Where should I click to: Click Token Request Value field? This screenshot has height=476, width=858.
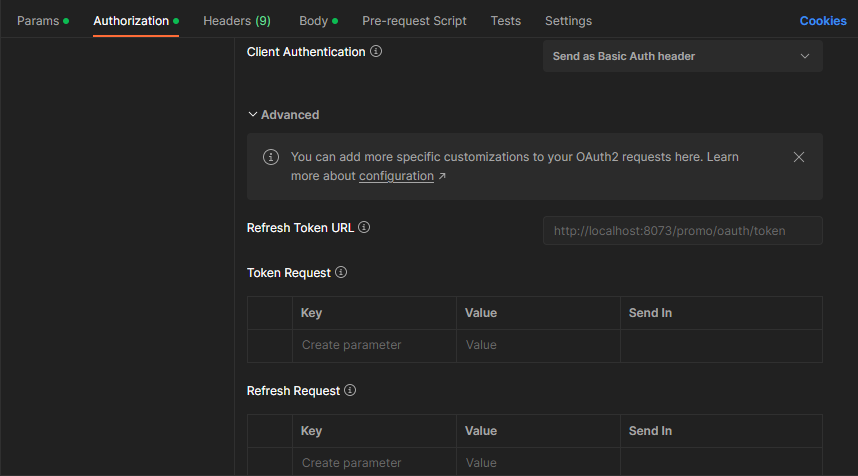point(538,345)
